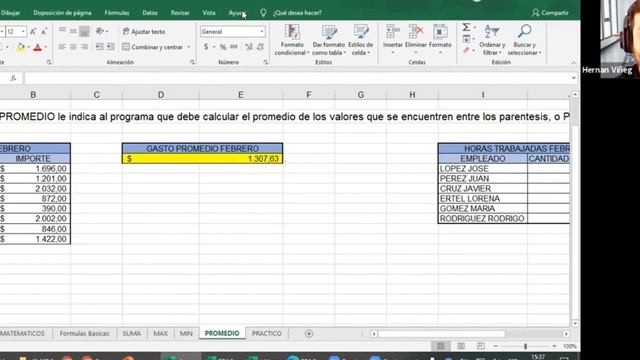Align cell content to middle
Screen dimensions: 640x360
73,31
